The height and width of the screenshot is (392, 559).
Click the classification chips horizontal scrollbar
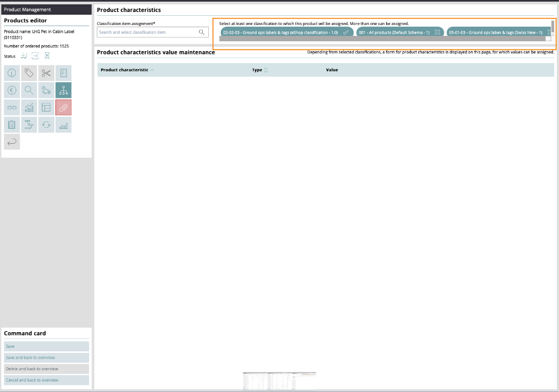click(x=381, y=39)
